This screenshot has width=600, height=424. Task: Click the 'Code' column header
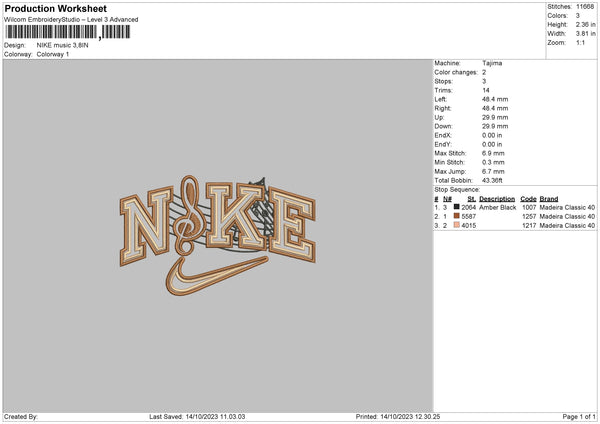coord(528,199)
